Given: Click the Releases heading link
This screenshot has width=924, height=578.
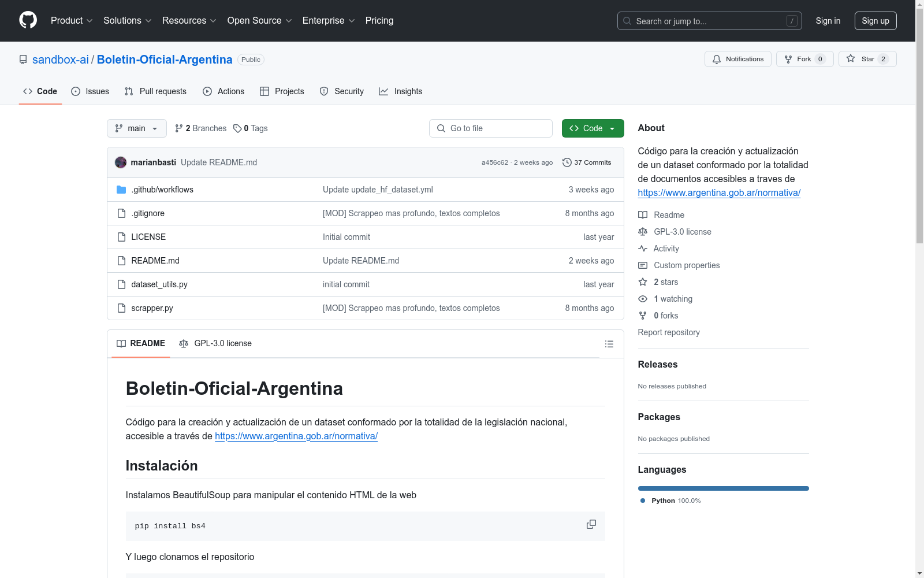Looking at the screenshot, I should click(x=658, y=364).
